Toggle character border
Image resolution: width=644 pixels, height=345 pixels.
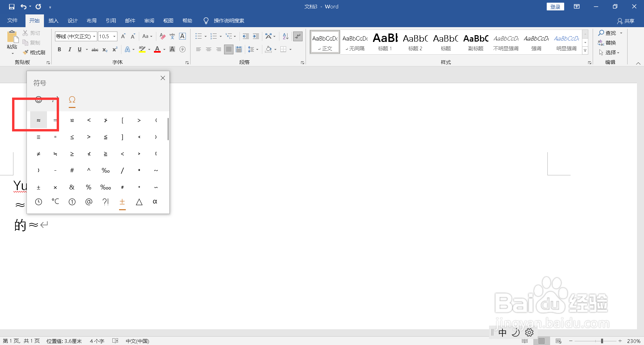click(182, 36)
